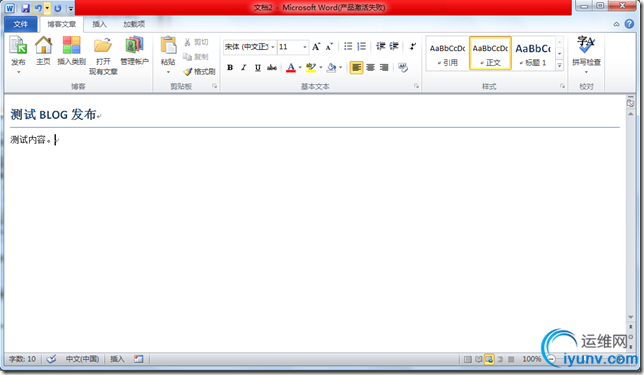Image resolution: width=644 pixels, height=375 pixels.
Task: Switch to Insert (插入) tab
Action: tap(99, 24)
